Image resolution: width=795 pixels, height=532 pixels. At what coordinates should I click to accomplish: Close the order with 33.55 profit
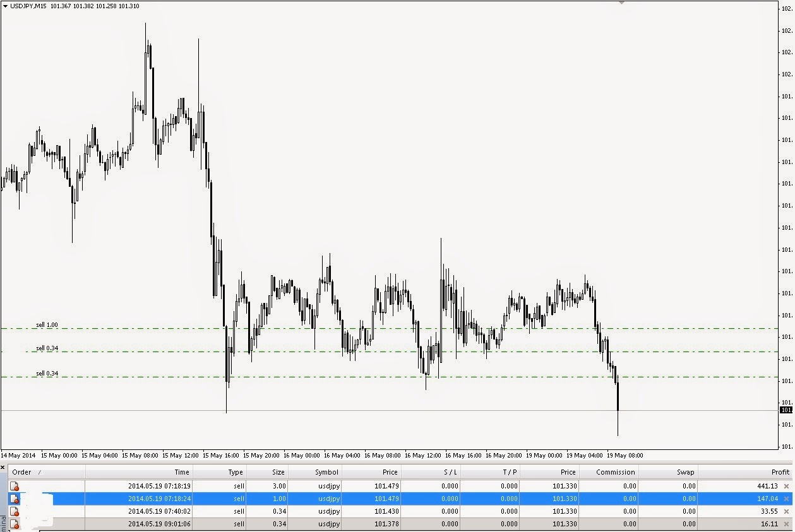[x=786, y=511]
